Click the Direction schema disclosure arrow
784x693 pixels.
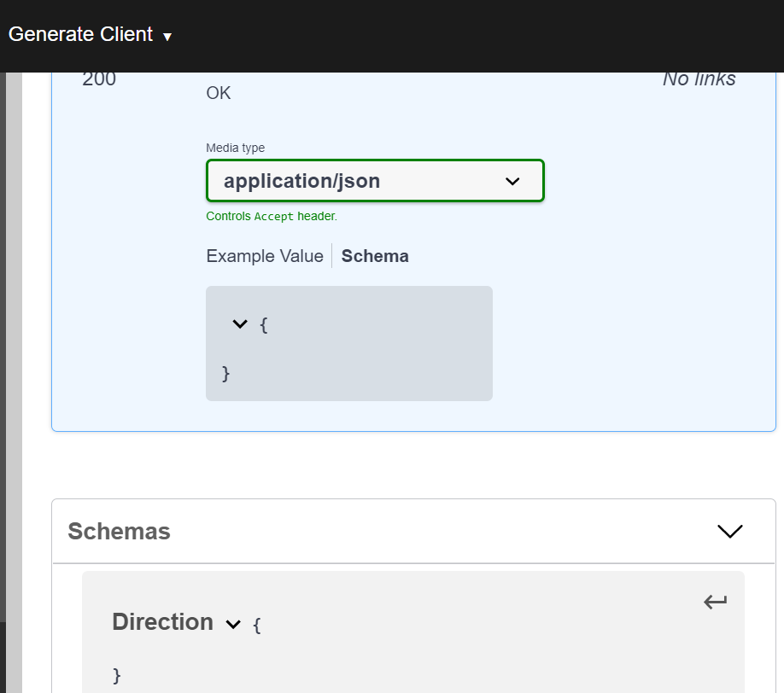coord(231,624)
